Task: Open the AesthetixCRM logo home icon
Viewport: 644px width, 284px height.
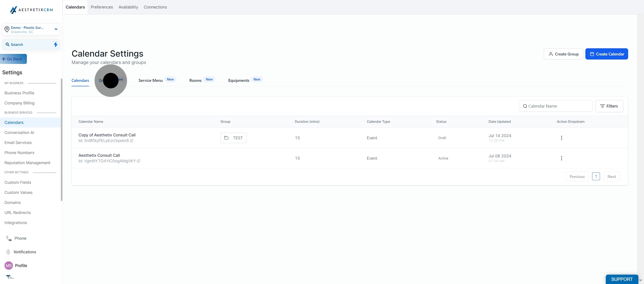Action: point(14,10)
